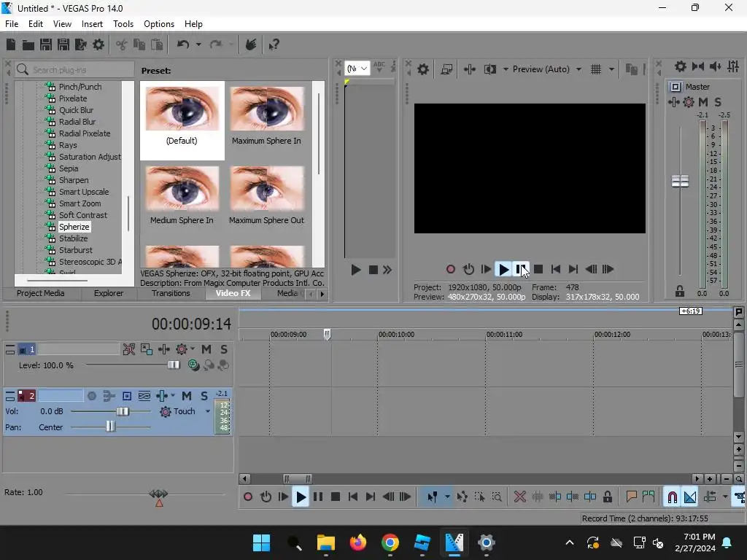The width and height of the screenshot is (747, 560).
Task: Click the Master volume fader handle
Action: click(x=680, y=182)
